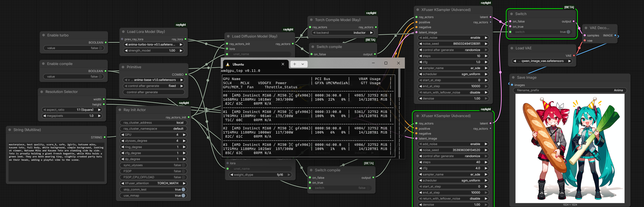The height and width of the screenshot is (207, 644).
Task: Enable the FSDP_CPU_OFFLOAD toggle
Action: pyautogui.click(x=183, y=177)
